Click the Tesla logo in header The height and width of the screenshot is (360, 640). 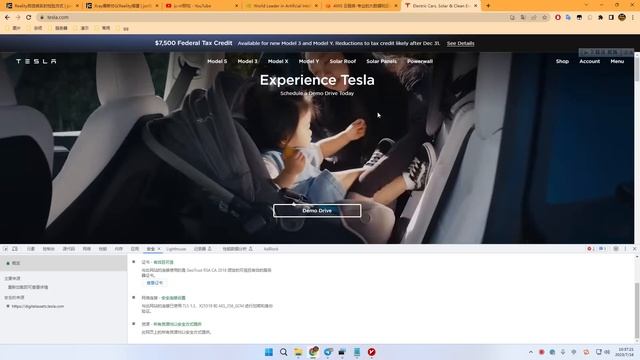coord(36,61)
